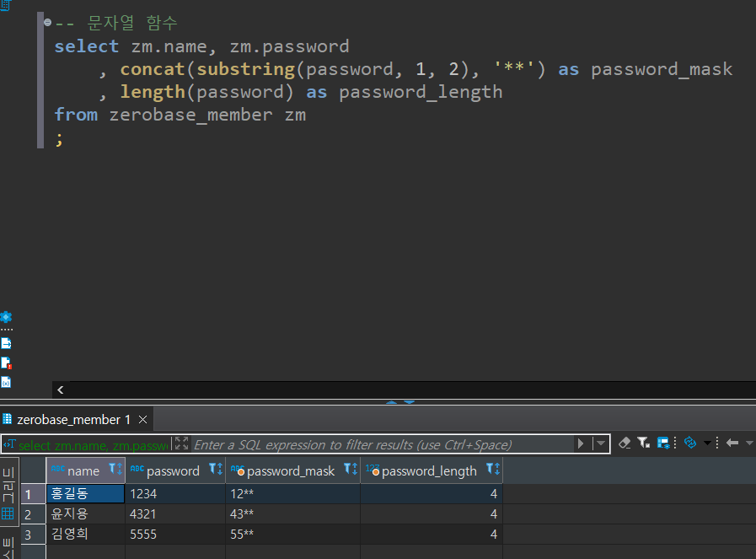Click the grid view icon on left panel

point(8,513)
